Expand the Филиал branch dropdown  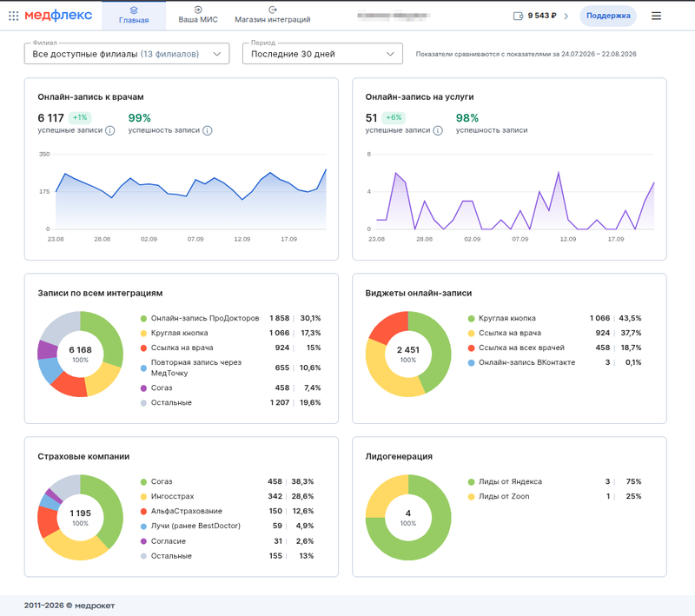click(127, 54)
